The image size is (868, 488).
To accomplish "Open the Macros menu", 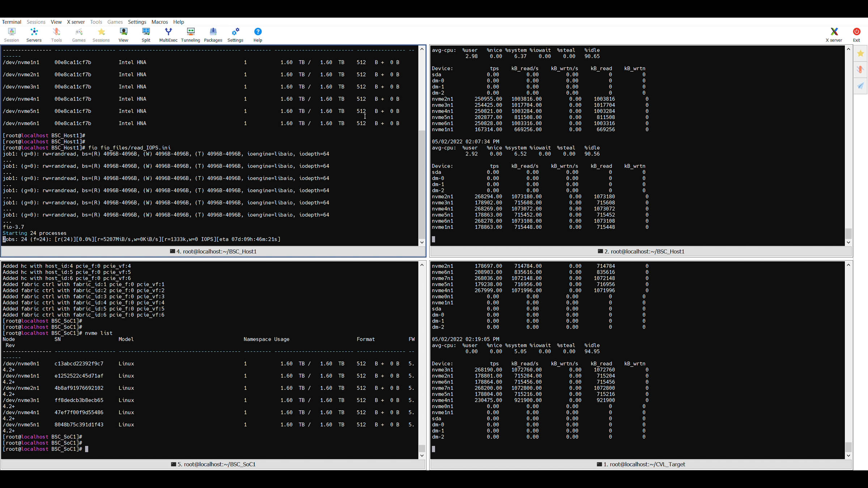I will click(159, 22).
